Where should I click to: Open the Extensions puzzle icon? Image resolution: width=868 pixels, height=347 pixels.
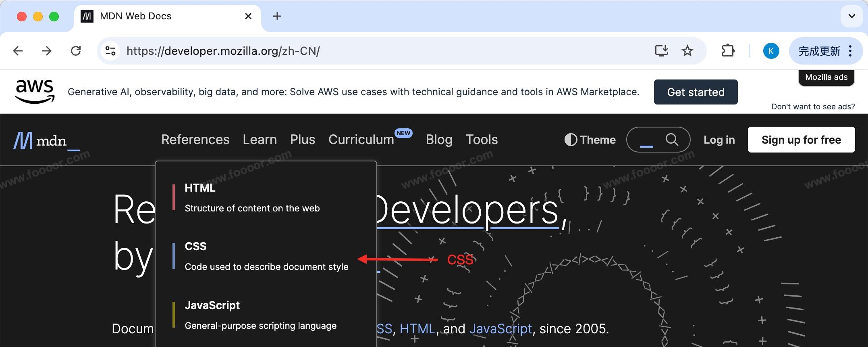pos(728,51)
